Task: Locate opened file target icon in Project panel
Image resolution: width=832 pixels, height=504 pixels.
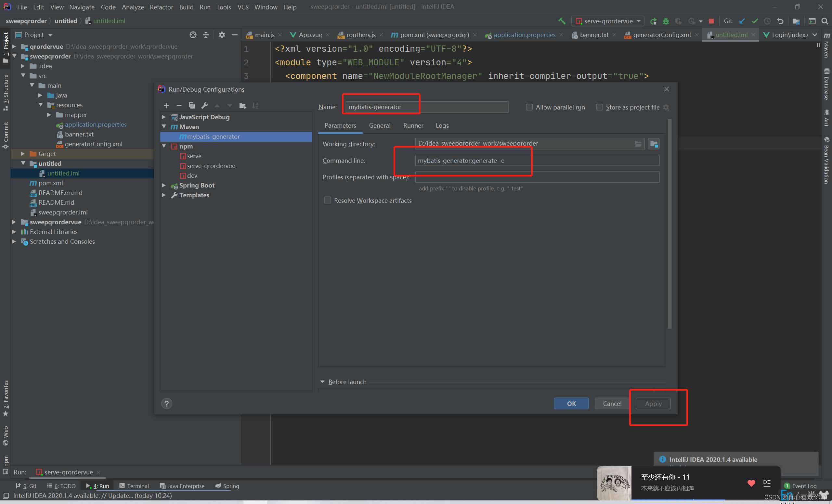Action: 193,35
